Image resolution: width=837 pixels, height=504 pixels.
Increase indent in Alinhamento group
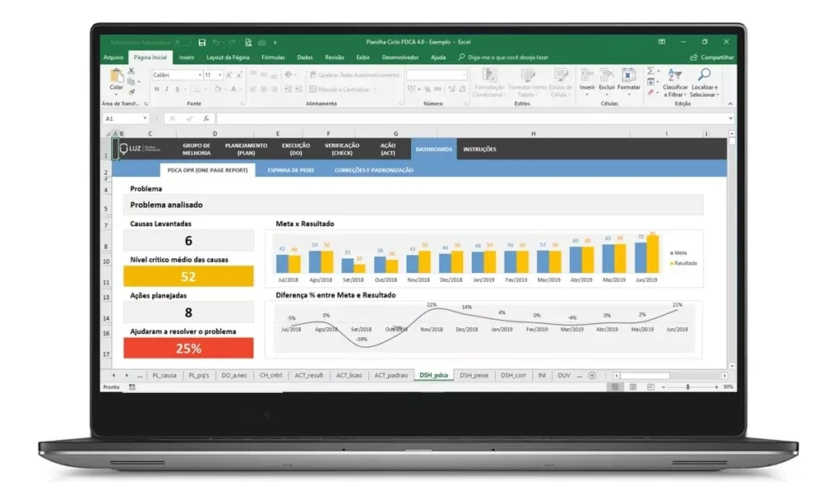[x=298, y=89]
